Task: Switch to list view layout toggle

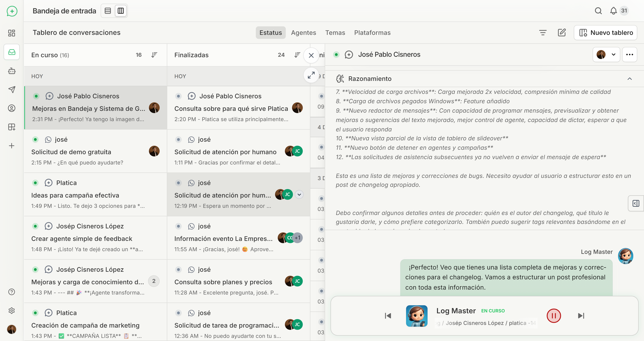Action: (108, 11)
